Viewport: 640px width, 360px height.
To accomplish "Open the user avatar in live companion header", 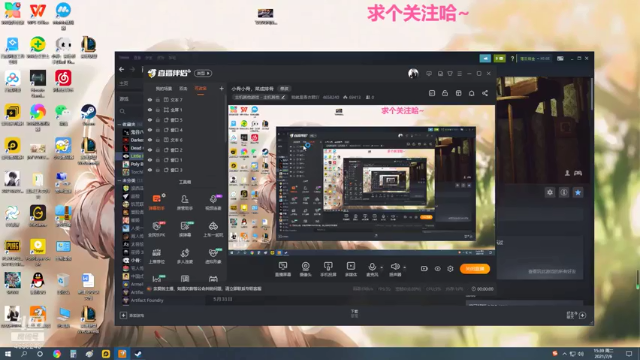I will click(413, 73).
